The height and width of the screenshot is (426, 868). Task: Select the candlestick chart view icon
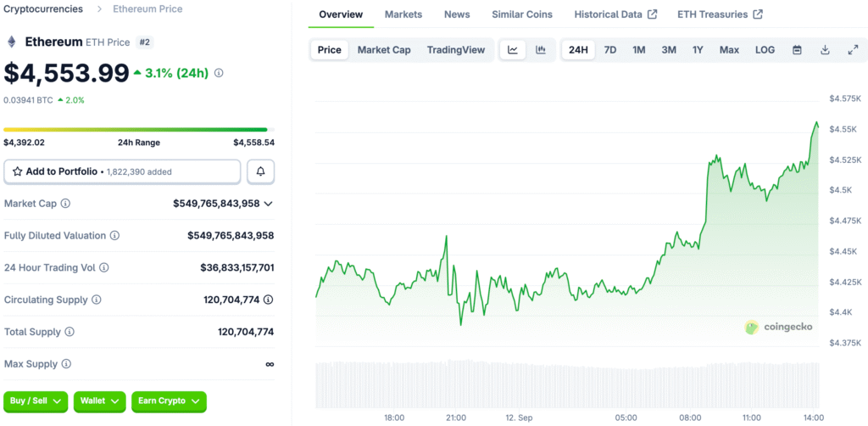tap(541, 50)
